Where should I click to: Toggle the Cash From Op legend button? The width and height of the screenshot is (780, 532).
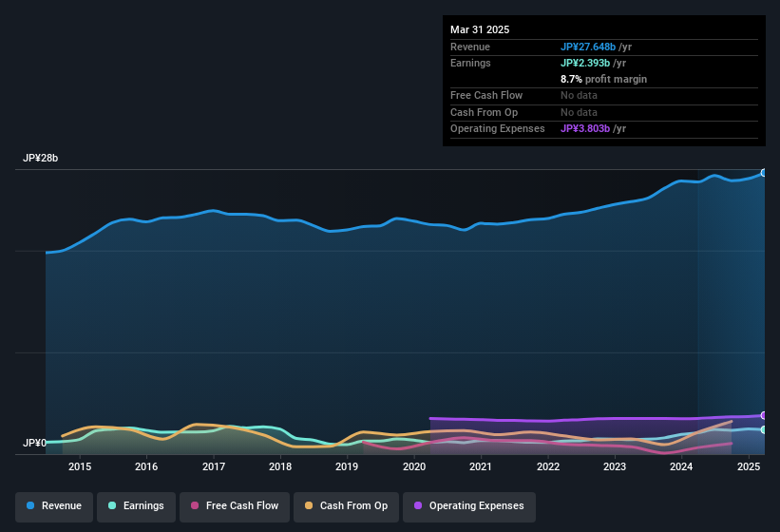click(346, 506)
